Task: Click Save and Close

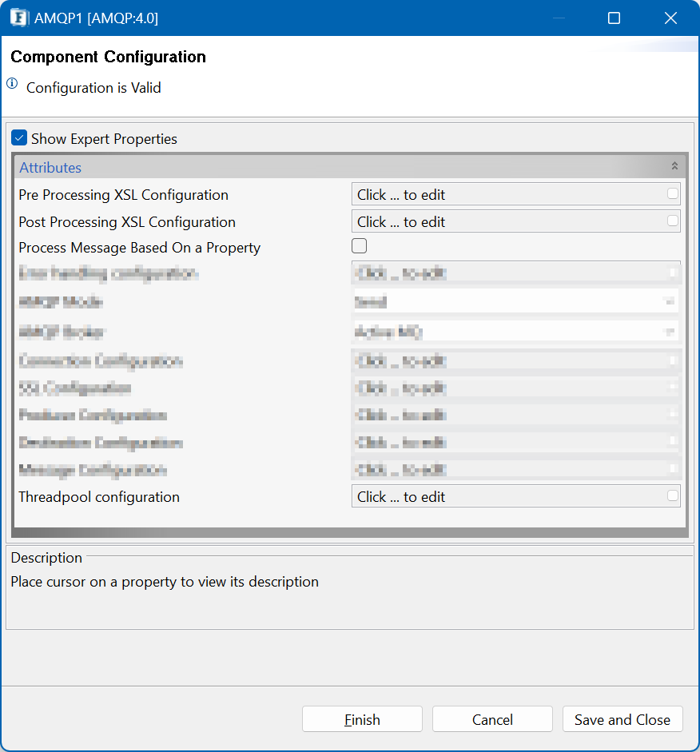Action: [x=622, y=719]
